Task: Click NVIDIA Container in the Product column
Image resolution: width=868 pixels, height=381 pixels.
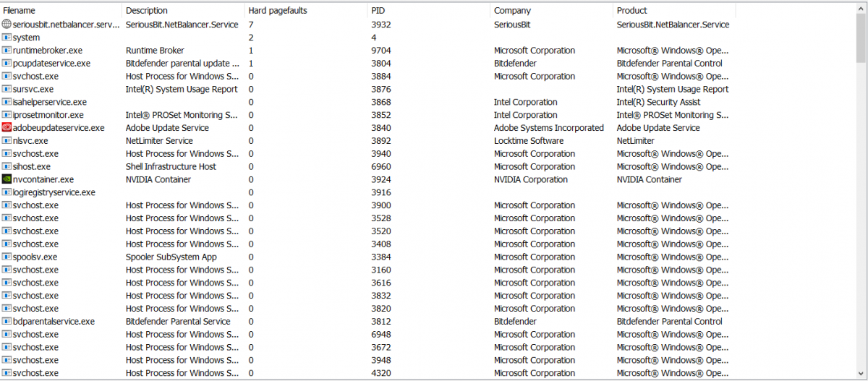Action: point(650,179)
